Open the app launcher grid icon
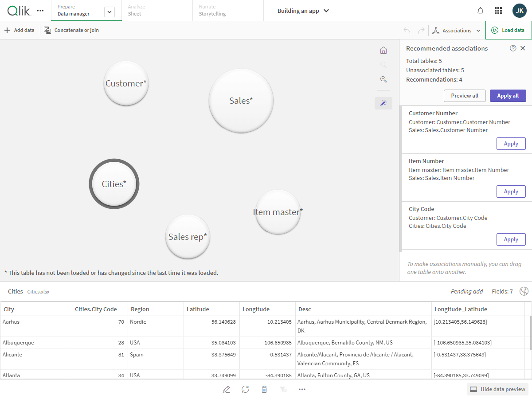532x399 pixels. 498,11
